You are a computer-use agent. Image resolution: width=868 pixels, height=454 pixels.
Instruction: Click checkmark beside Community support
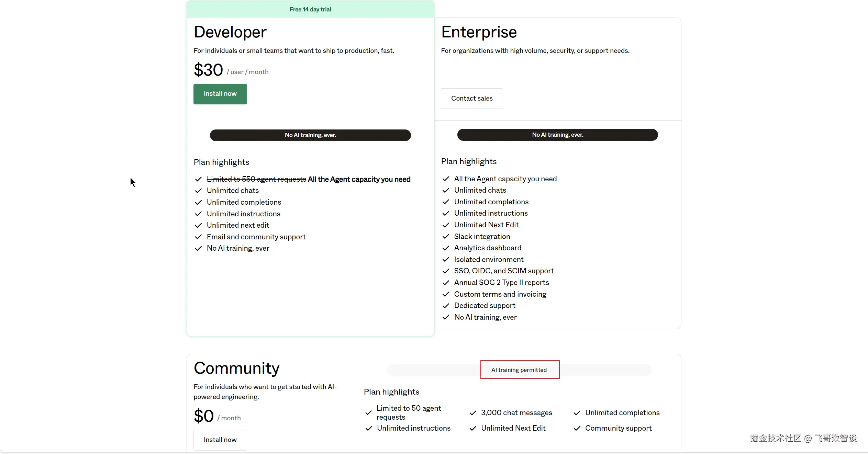tap(577, 428)
